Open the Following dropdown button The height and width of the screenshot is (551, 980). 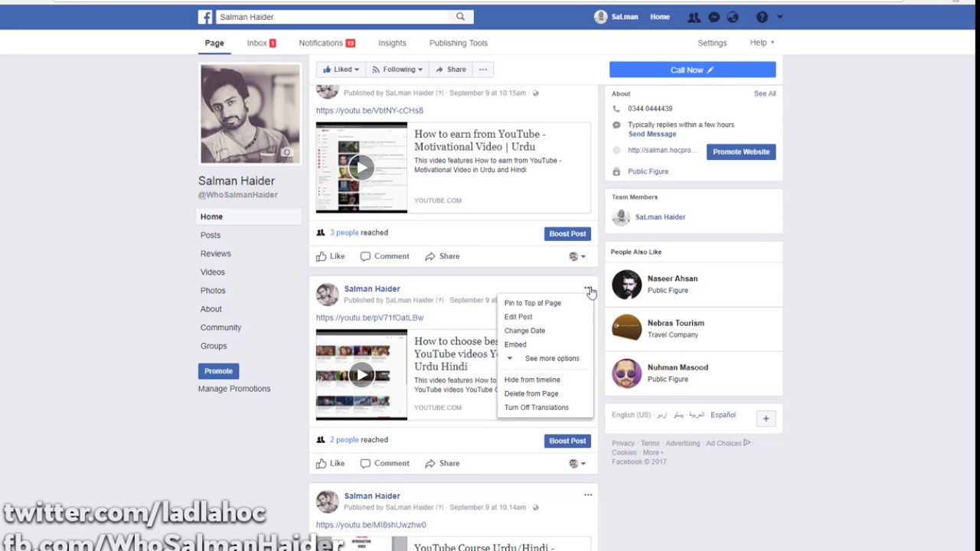click(397, 70)
